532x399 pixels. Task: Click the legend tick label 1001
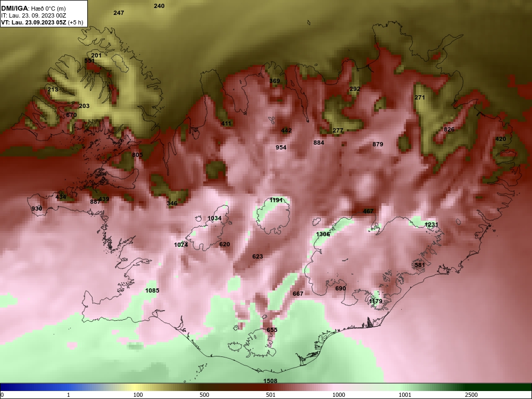[x=405, y=395]
